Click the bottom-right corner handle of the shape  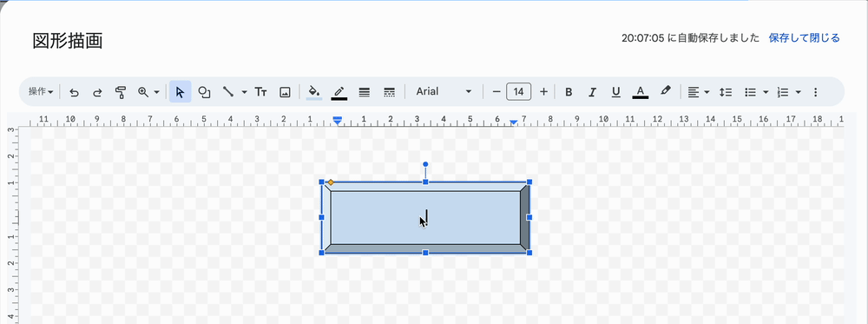coord(529,253)
